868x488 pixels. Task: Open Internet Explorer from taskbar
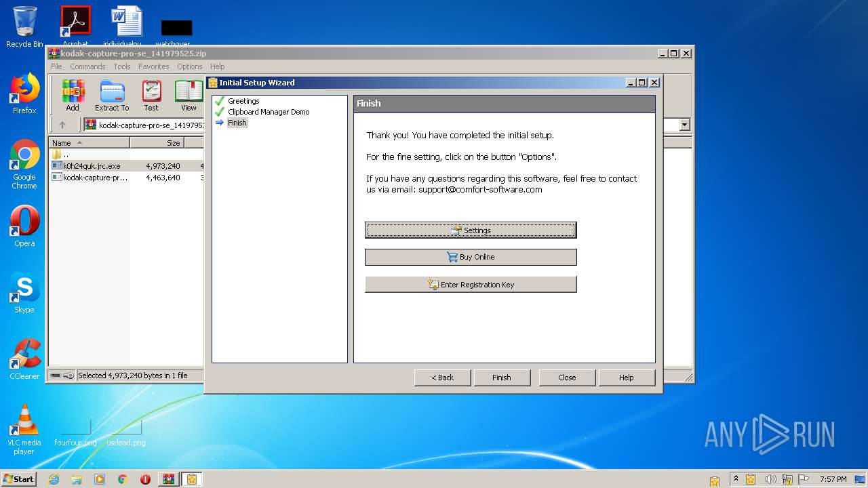54,479
